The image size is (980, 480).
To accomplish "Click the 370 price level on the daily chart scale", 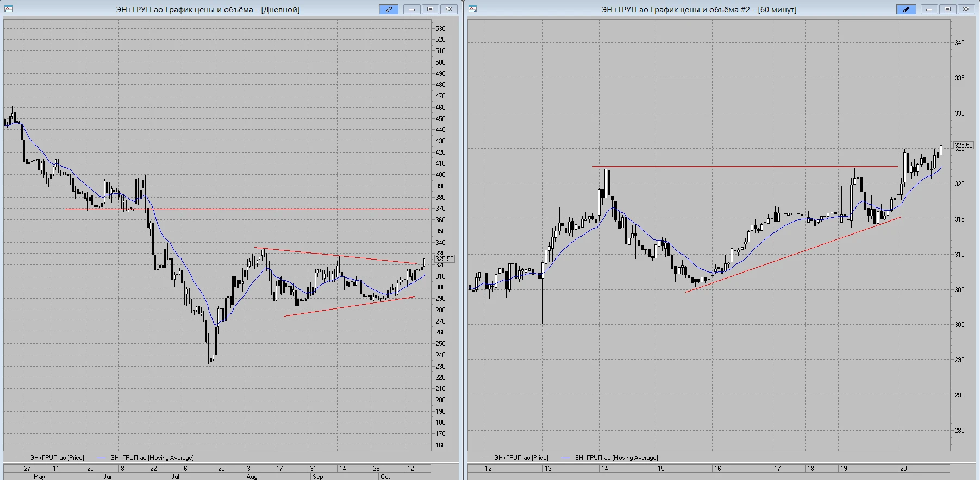I will 440,209.
